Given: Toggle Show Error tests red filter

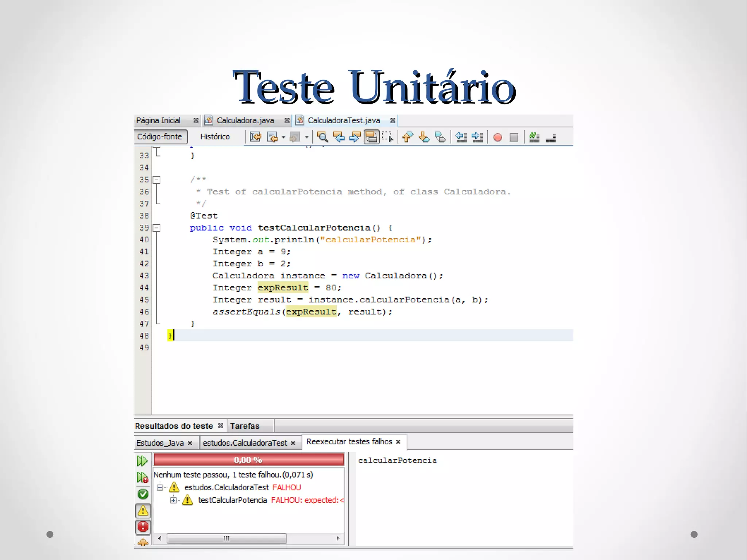Looking at the screenshot, I should coord(143,527).
